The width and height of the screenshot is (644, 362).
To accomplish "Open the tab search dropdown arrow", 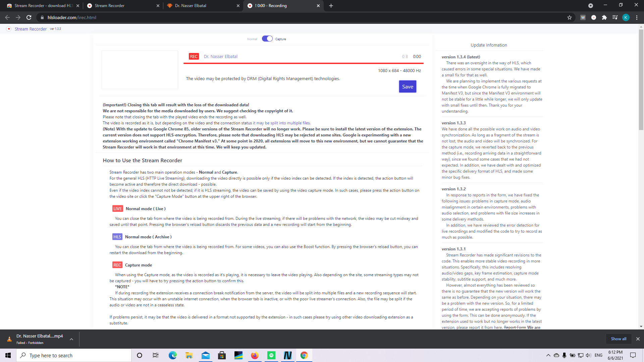I will (590, 6).
